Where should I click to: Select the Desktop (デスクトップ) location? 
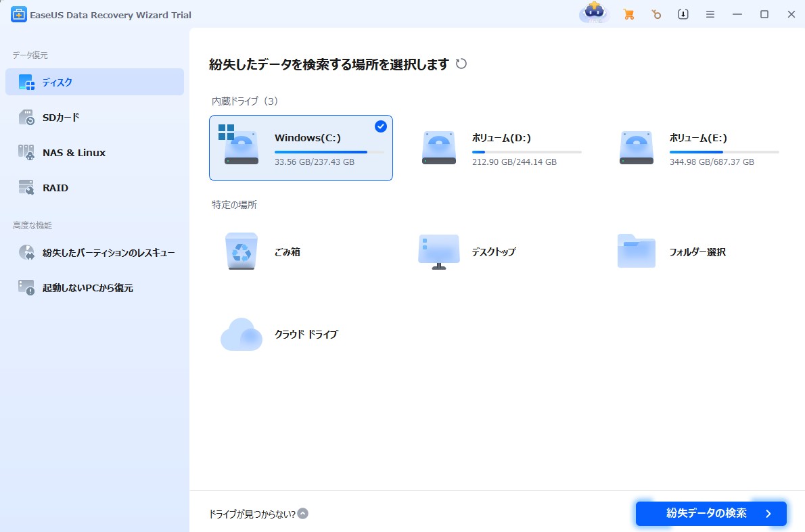point(438,251)
